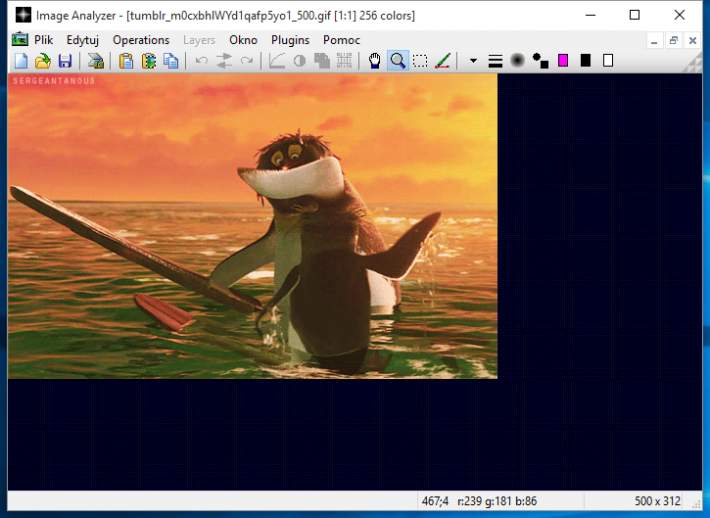
Task: Click the paste-as-new-image clipboard icon
Action: 149,61
